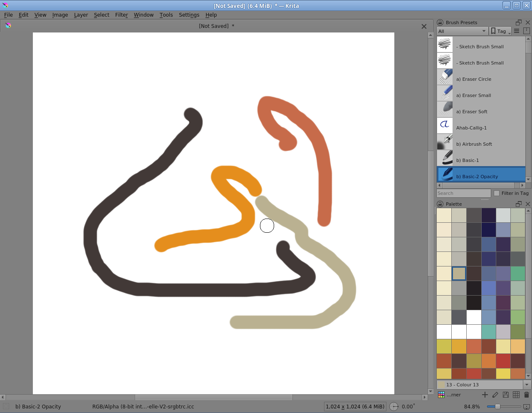Enable the Filter in Tag checkbox
Viewport: 532px width, 413px height.
click(x=497, y=193)
